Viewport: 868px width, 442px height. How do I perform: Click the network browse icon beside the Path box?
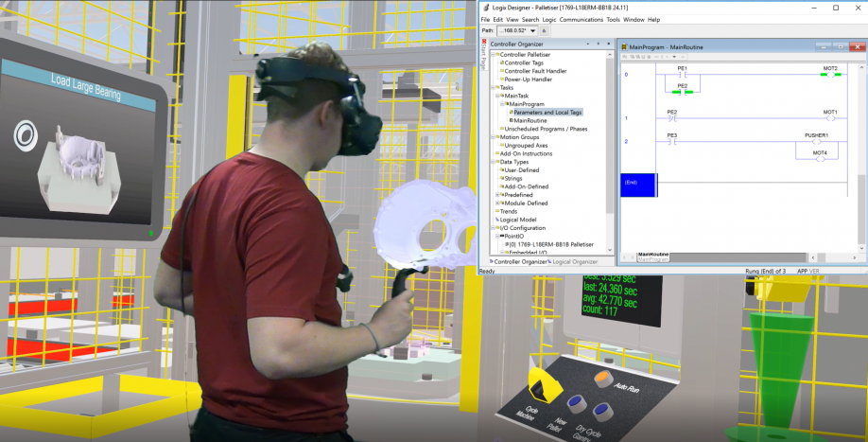545,31
